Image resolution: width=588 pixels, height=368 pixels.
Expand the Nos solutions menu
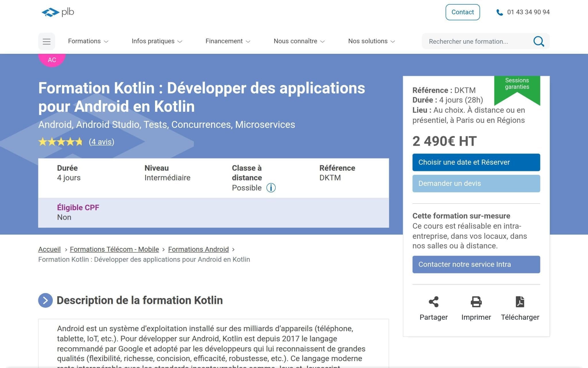coord(372,41)
